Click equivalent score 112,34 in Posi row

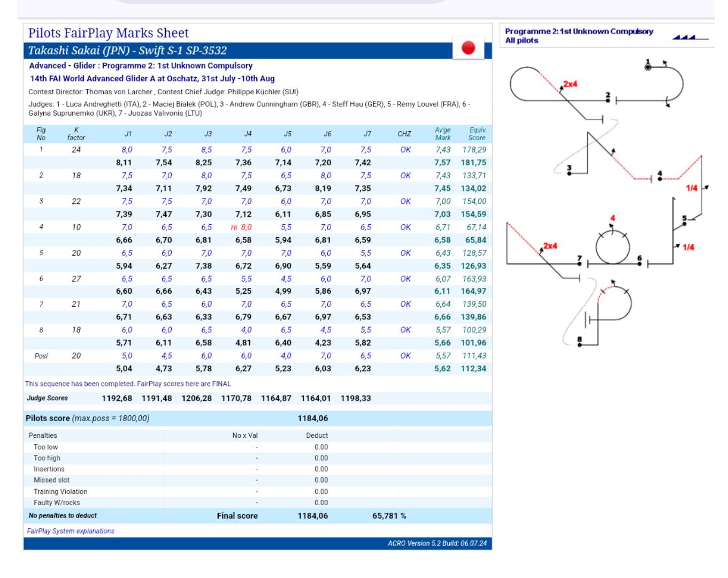473,369
